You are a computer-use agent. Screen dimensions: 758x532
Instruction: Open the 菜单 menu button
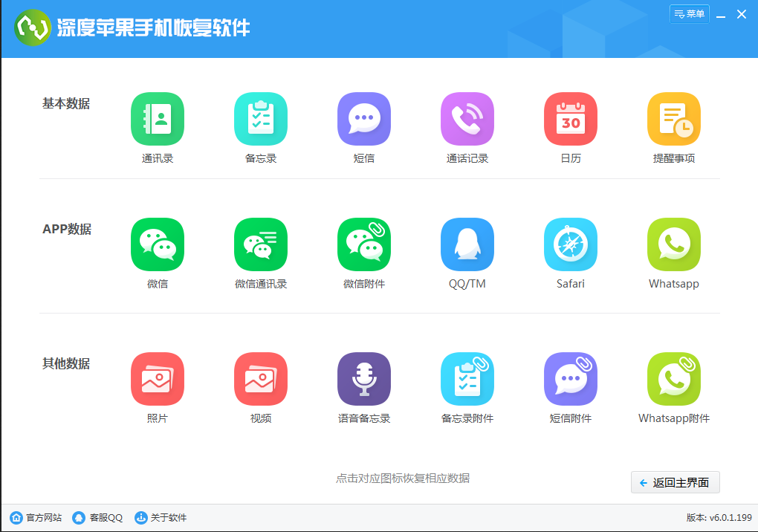click(x=690, y=14)
